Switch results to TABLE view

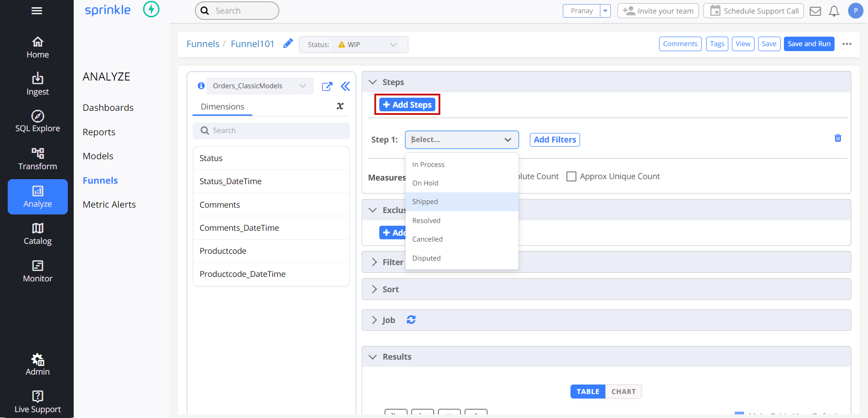pyautogui.click(x=588, y=392)
